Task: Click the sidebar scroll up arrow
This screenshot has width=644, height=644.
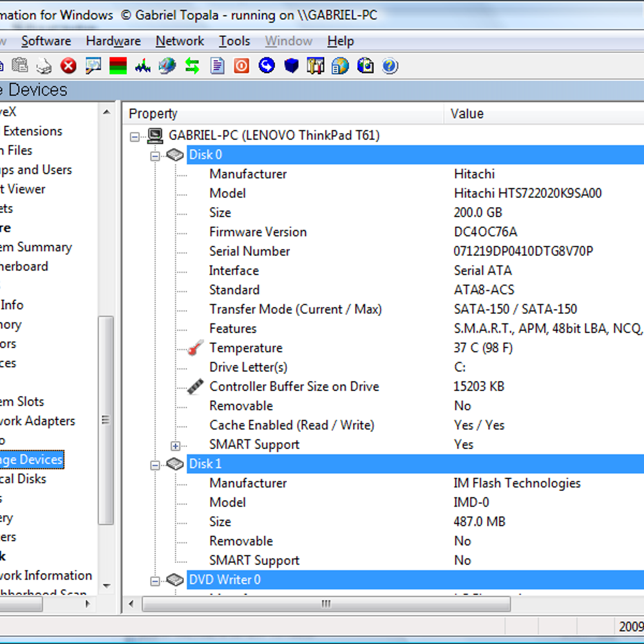Action: (x=107, y=112)
